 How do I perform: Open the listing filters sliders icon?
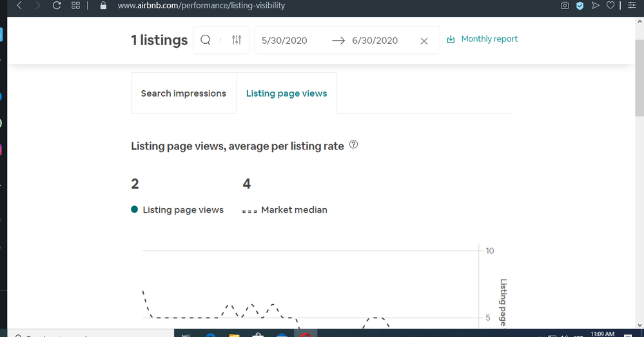click(237, 40)
